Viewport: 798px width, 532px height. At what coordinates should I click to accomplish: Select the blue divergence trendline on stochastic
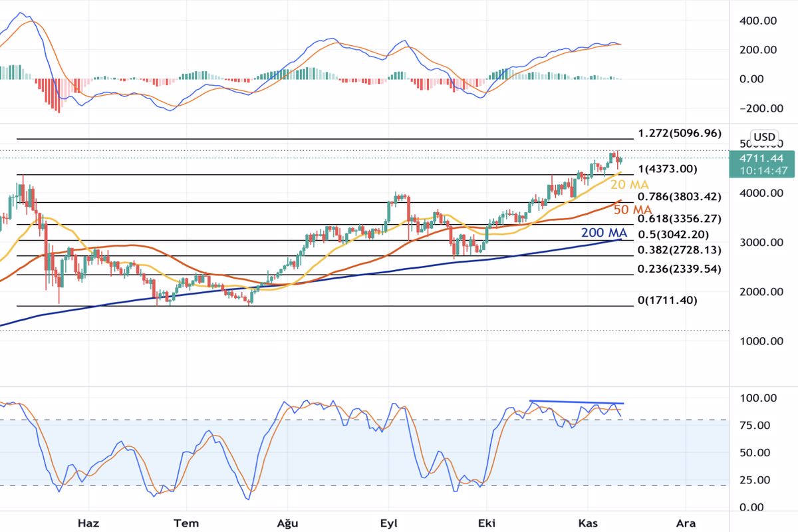click(x=575, y=403)
